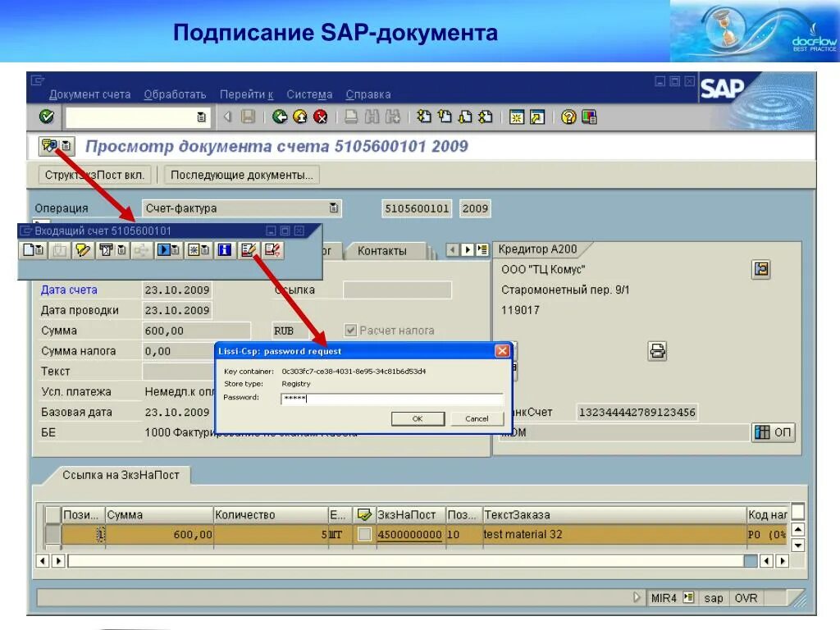Click the Services for object icon

49,145
